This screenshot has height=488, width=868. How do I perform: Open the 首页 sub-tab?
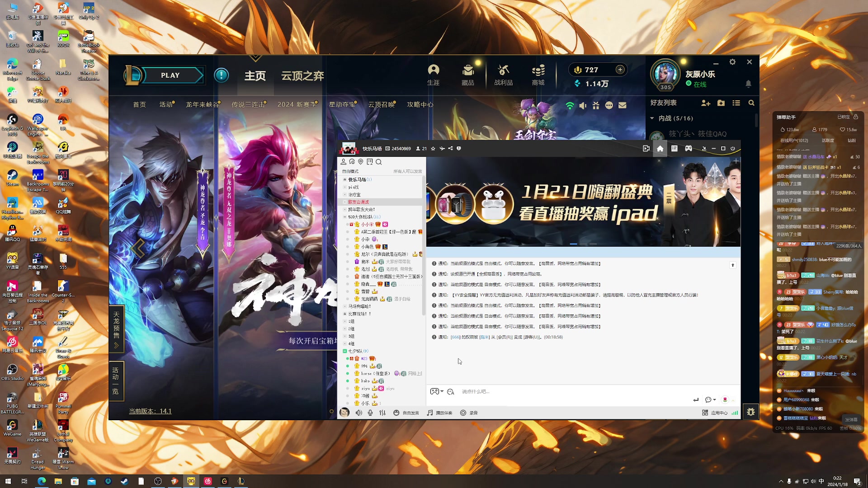[x=139, y=105]
